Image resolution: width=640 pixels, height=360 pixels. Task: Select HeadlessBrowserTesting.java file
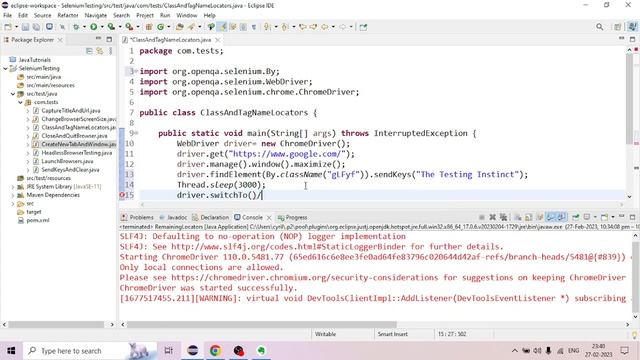[x=76, y=153]
